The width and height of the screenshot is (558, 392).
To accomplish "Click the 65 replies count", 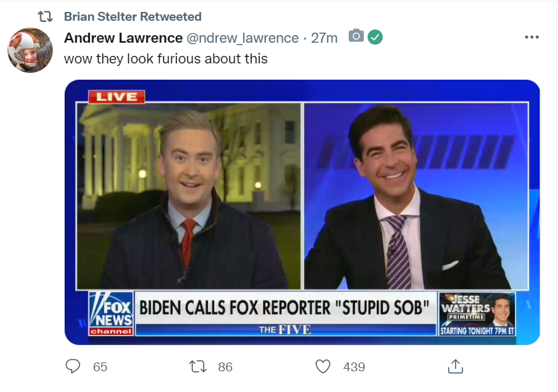I will point(100,367).
